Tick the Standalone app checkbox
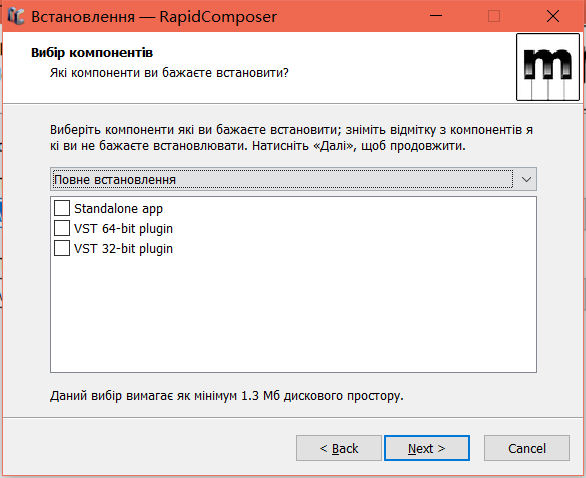Viewport: 586px width, 478px height. point(62,208)
